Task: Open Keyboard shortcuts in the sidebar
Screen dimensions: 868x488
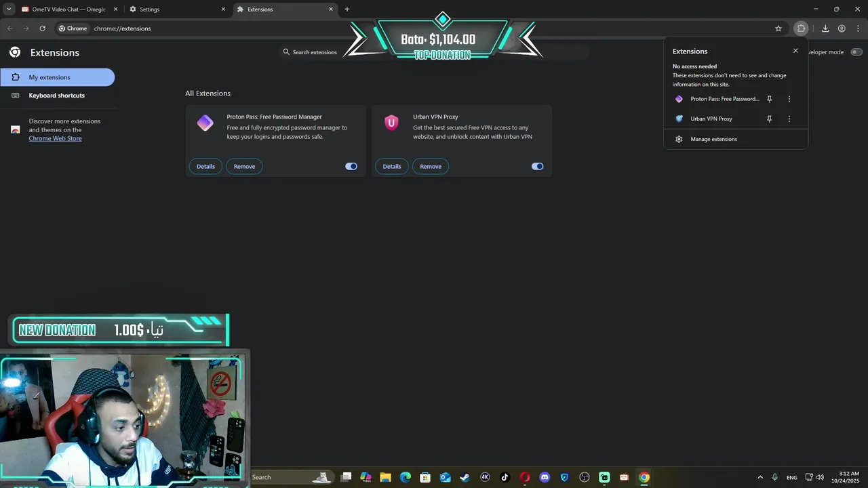Action: pyautogui.click(x=58, y=96)
